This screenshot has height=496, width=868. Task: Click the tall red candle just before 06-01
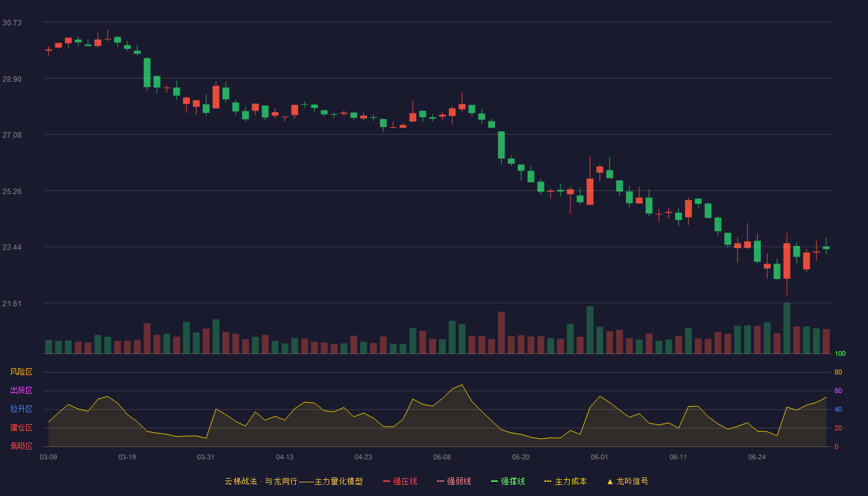[590, 191]
